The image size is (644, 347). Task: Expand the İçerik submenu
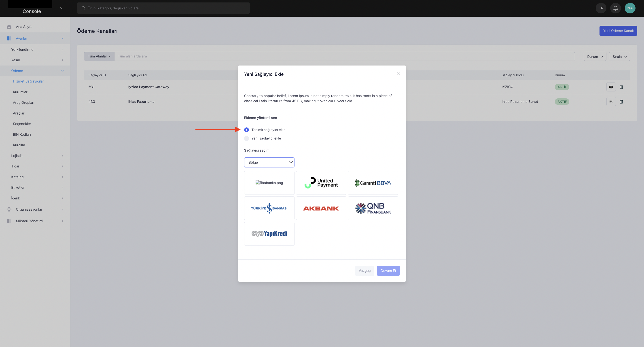[62, 198]
